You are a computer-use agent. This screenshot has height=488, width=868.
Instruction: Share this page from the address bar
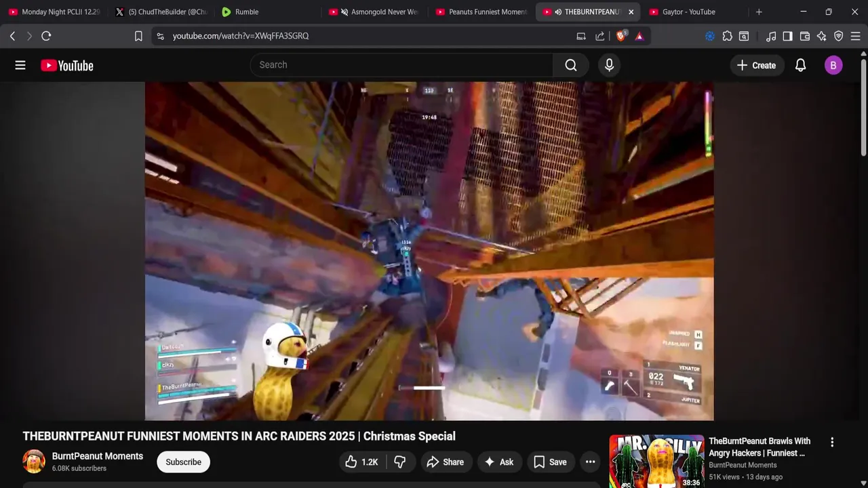[600, 36]
